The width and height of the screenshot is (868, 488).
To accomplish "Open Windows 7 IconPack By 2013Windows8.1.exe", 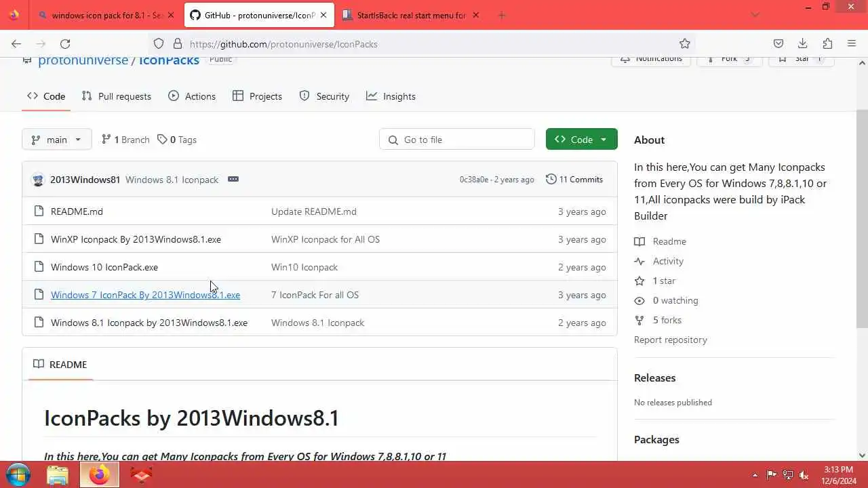I will 145,295.
